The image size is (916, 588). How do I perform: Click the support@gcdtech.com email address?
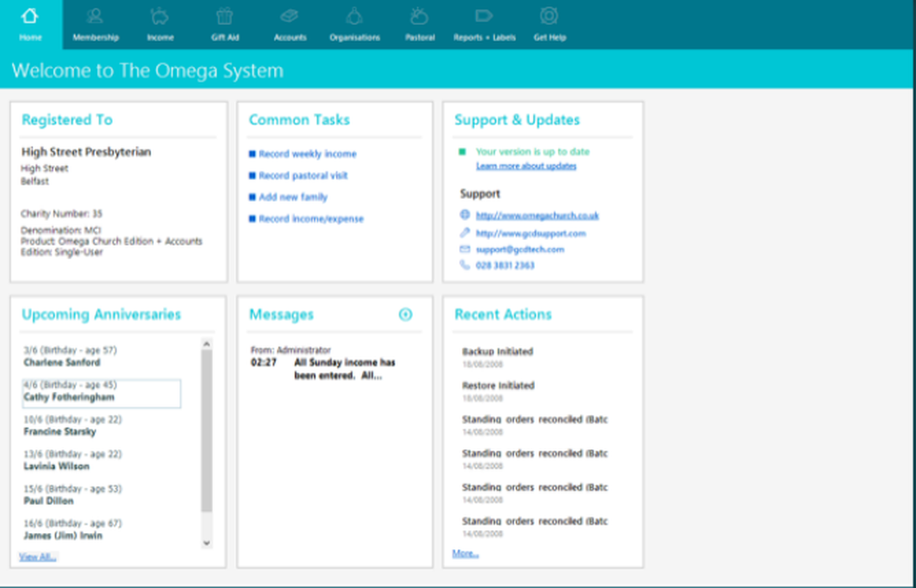[x=520, y=249]
